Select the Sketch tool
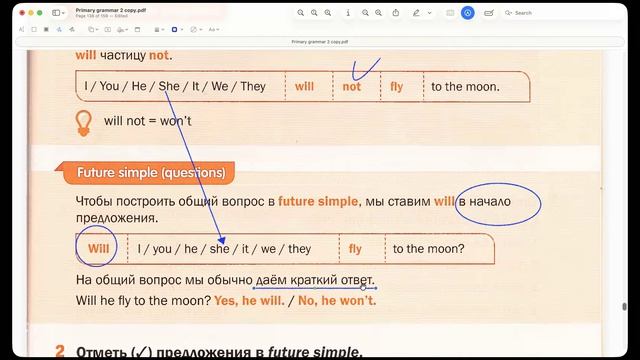 pyautogui.click(x=59, y=29)
